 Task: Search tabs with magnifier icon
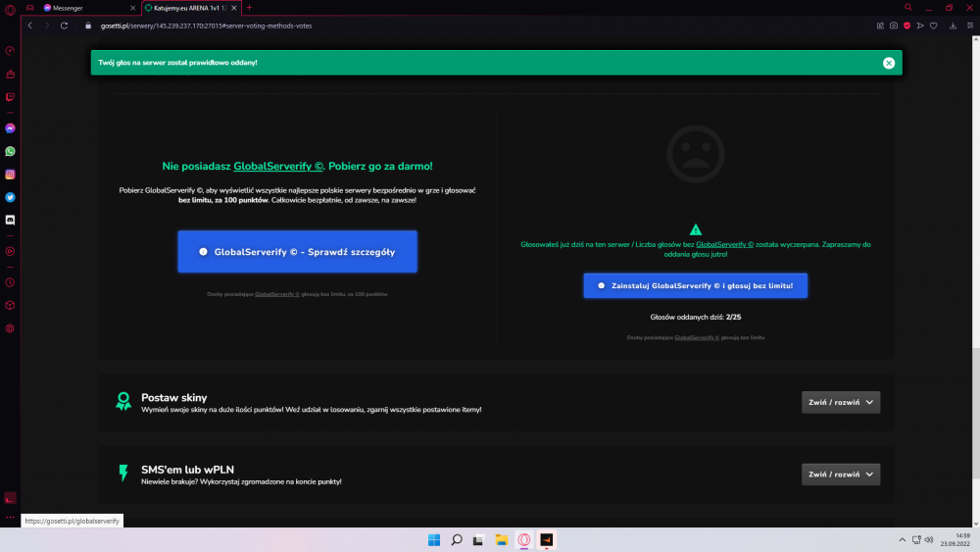908,8
